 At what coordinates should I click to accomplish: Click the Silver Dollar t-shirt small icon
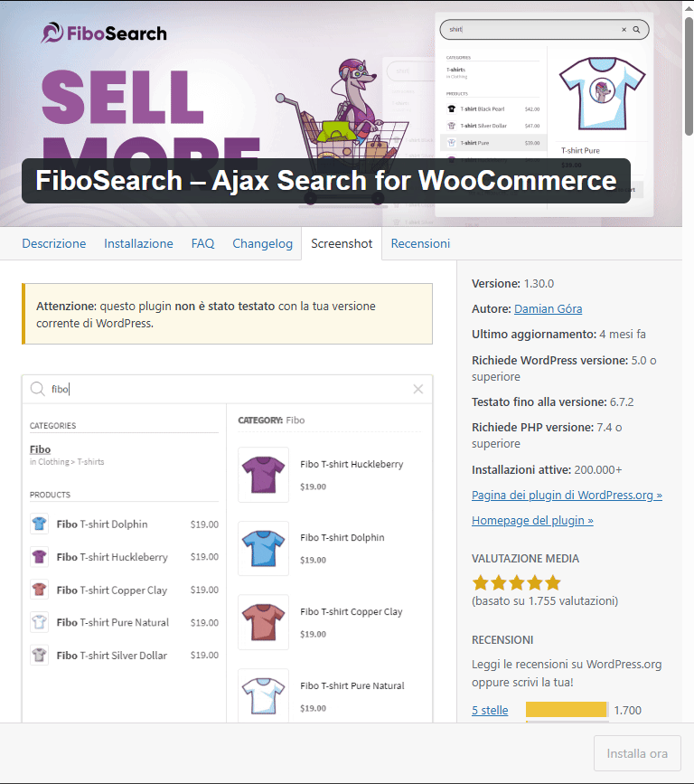pos(39,655)
